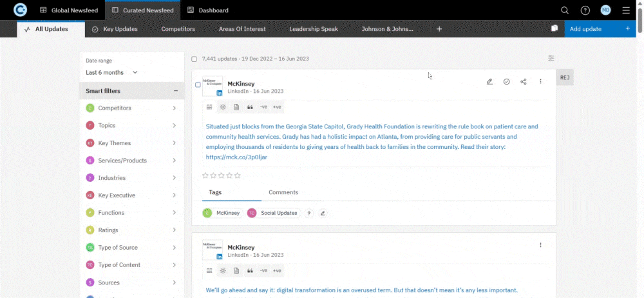The width and height of the screenshot is (644, 298).
Task: Expand the Type of Source filter
Action: (132, 248)
